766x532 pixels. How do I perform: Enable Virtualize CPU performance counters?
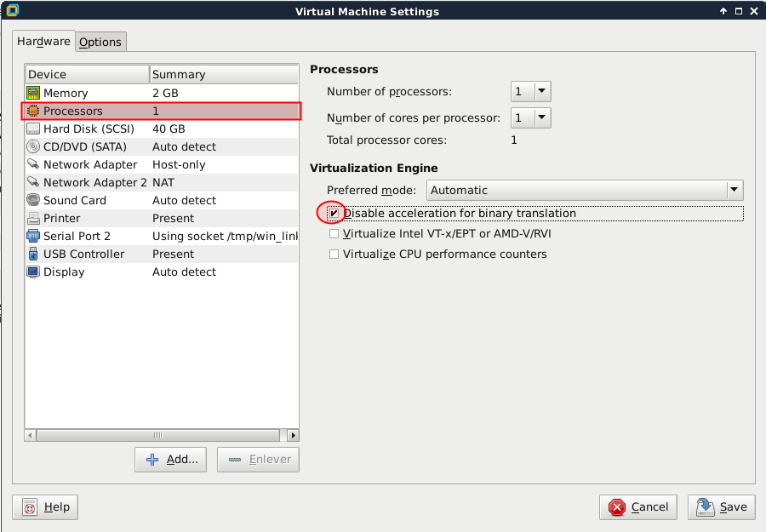[x=334, y=254]
